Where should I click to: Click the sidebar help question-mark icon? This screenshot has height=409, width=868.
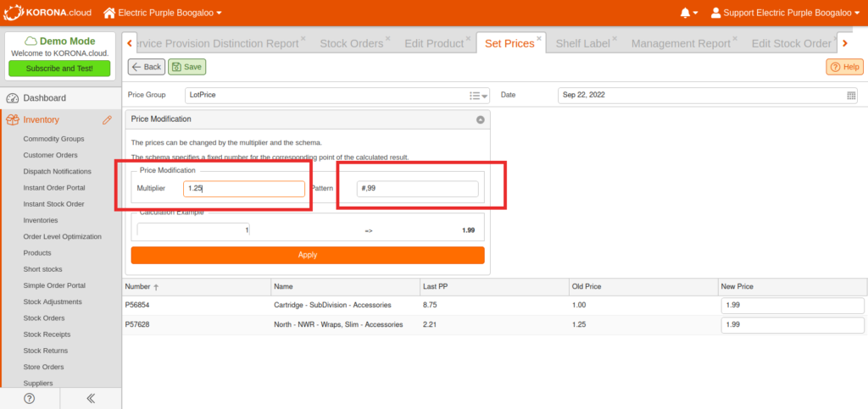pyautogui.click(x=30, y=399)
